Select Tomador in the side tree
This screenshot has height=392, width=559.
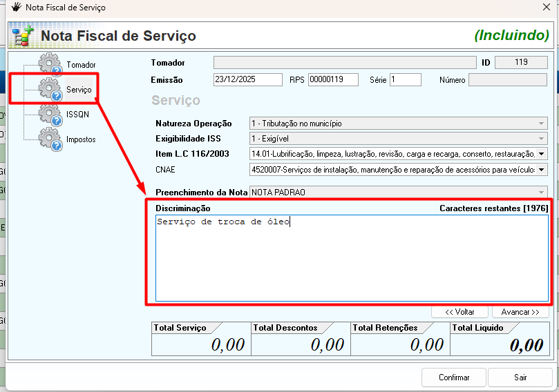81,65
